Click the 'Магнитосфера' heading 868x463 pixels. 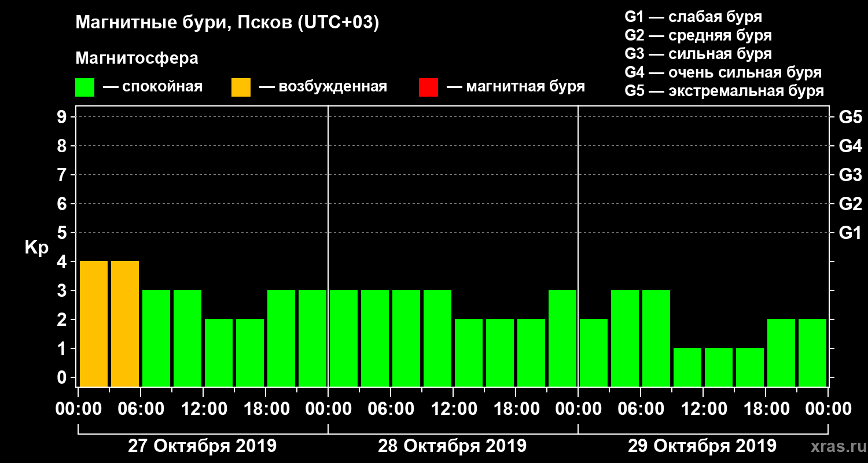click(x=137, y=58)
